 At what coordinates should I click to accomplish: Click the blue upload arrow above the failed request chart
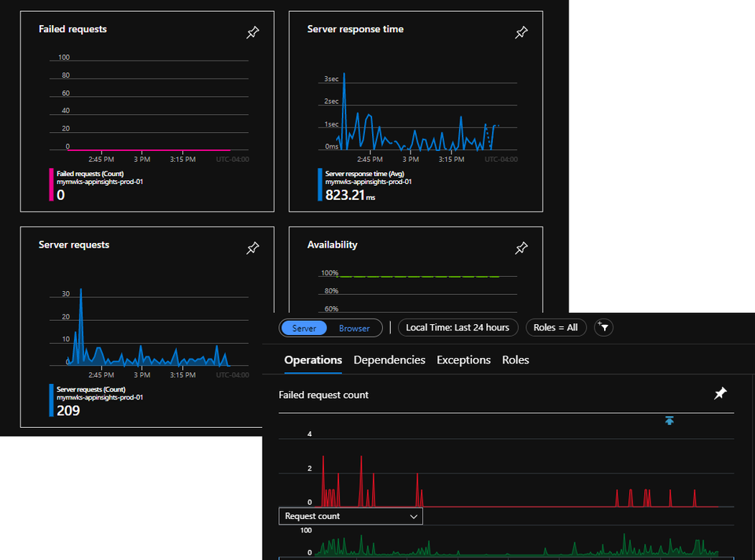[669, 421]
